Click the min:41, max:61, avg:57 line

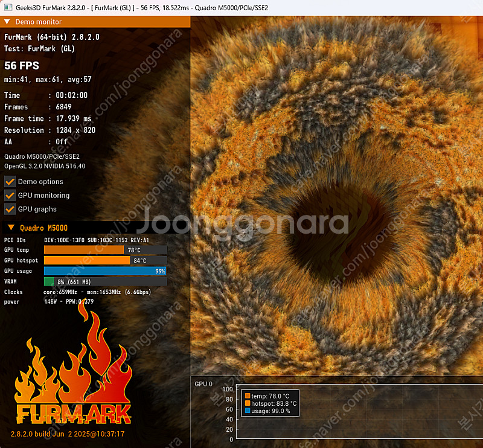click(x=48, y=80)
